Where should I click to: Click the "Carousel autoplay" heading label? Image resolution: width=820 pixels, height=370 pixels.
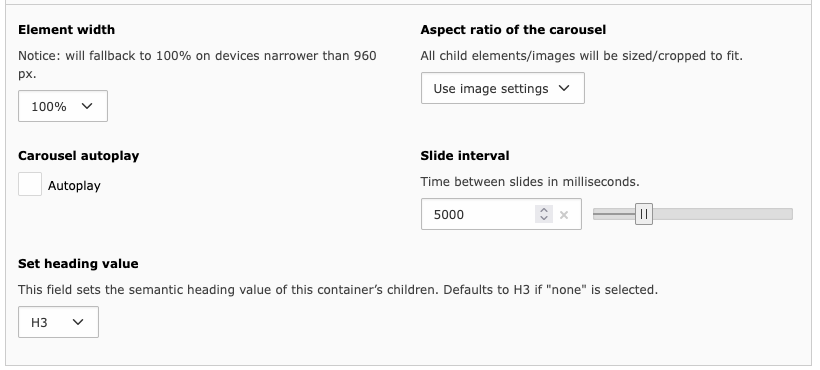pos(78,156)
